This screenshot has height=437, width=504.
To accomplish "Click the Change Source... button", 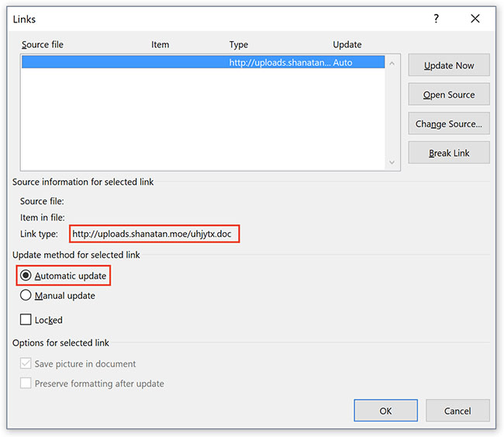I will [449, 124].
